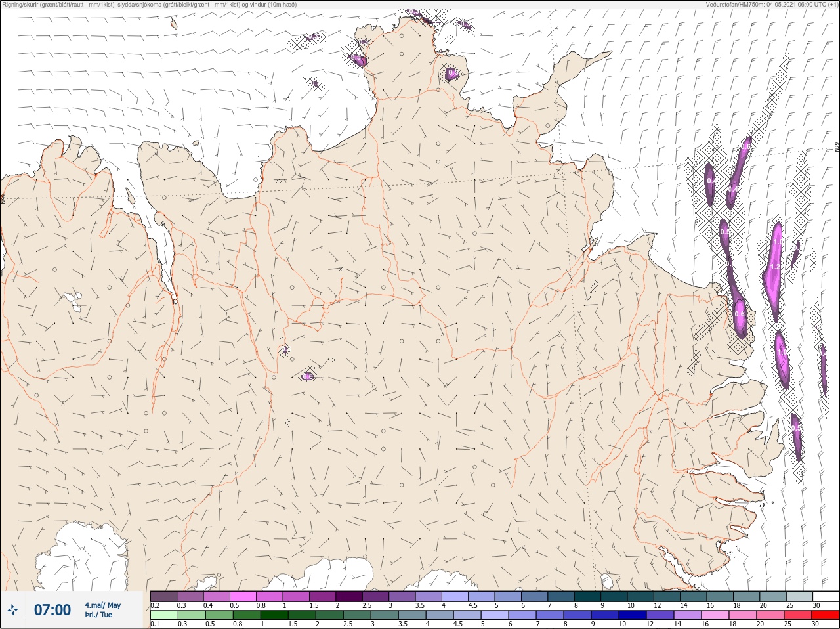Screen dimensions: 840x629
Task: Pick the light purple 14 legend swatch
Action: 688,615
